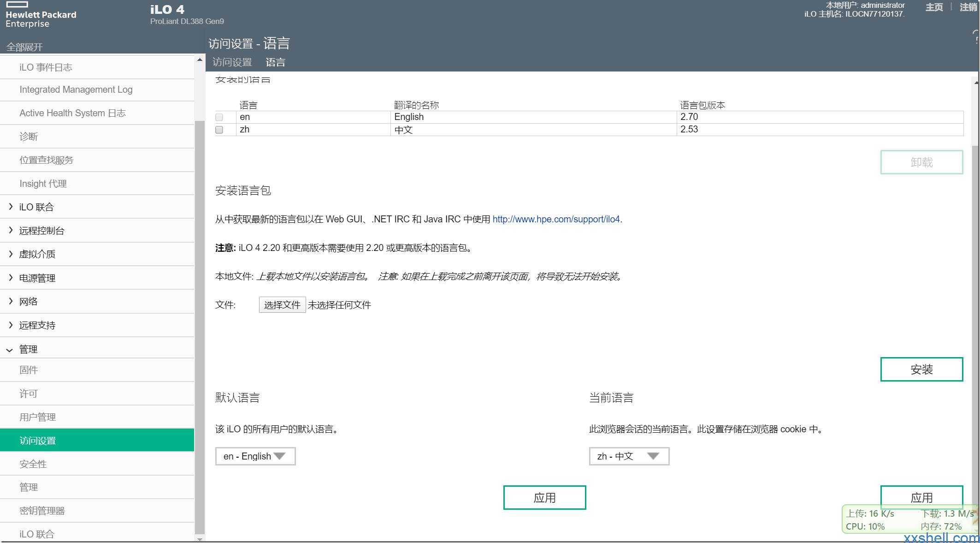Screen dimensions: 980x543
Task: Click the help question mark icon
Action: click(976, 37)
